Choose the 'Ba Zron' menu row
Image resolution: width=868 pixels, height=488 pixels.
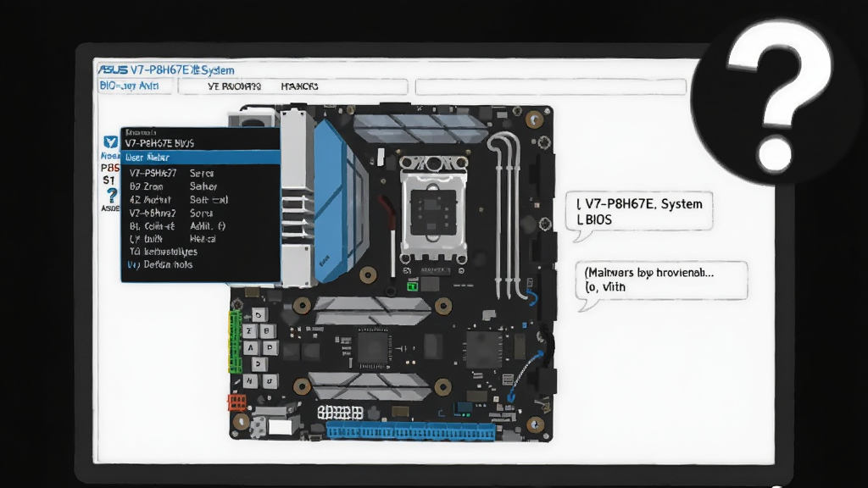(x=201, y=186)
